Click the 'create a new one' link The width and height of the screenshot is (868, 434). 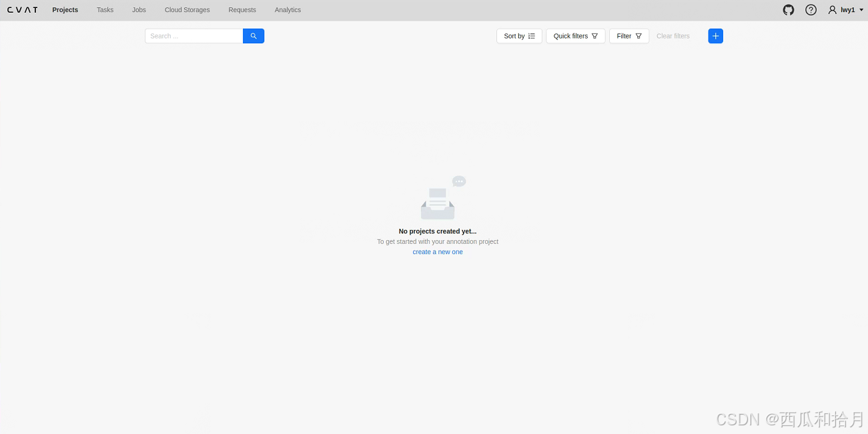click(438, 252)
